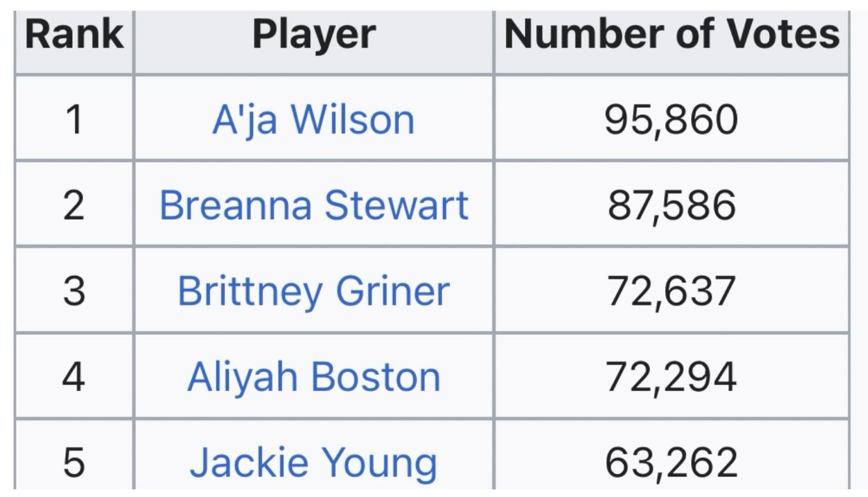Select the 87,586 votes cell
This screenshot has height=497, width=868.
671,205
